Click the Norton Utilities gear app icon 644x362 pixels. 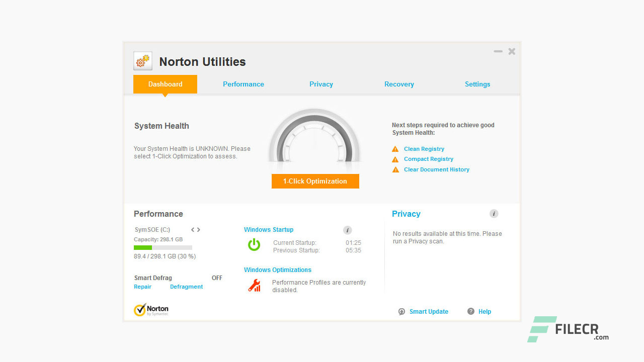click(x=143, y=61)
